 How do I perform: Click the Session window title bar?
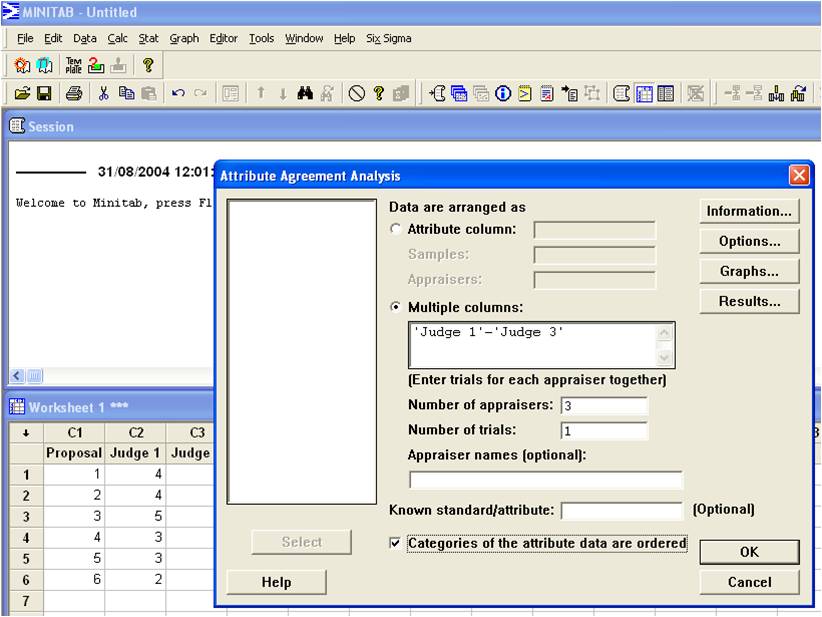[x=414, y=126]
